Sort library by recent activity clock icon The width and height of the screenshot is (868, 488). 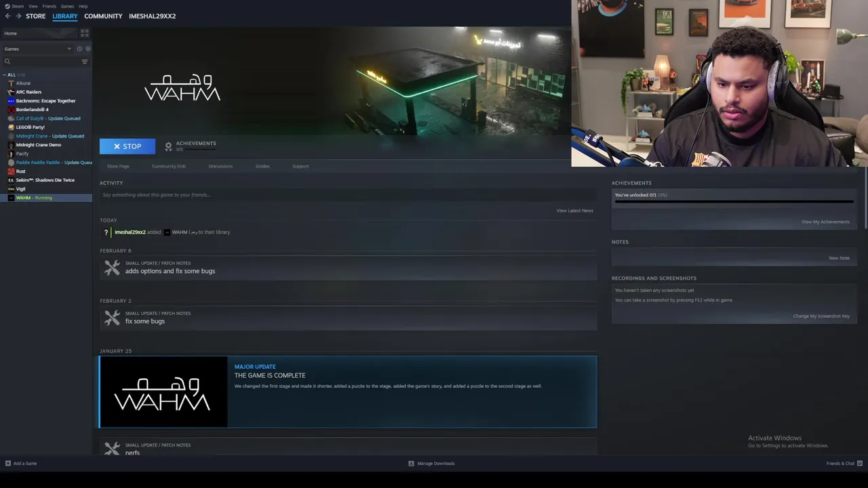79,49
